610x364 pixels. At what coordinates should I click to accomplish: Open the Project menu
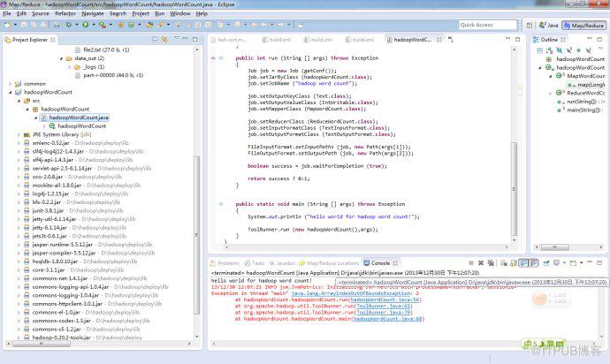click(x=141, y=13)
